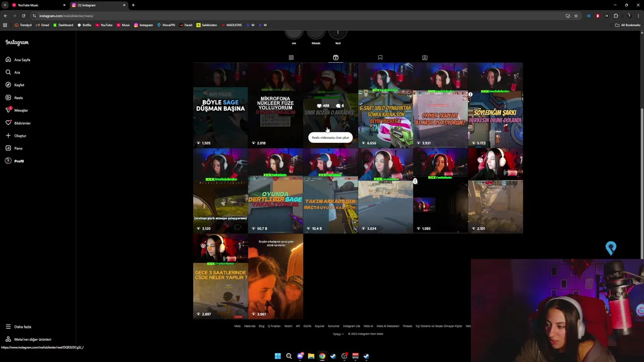The height and width of the screenshot is (362, 644).
Task: Open the Pano dashboard item
Action: tap(14, 148)
